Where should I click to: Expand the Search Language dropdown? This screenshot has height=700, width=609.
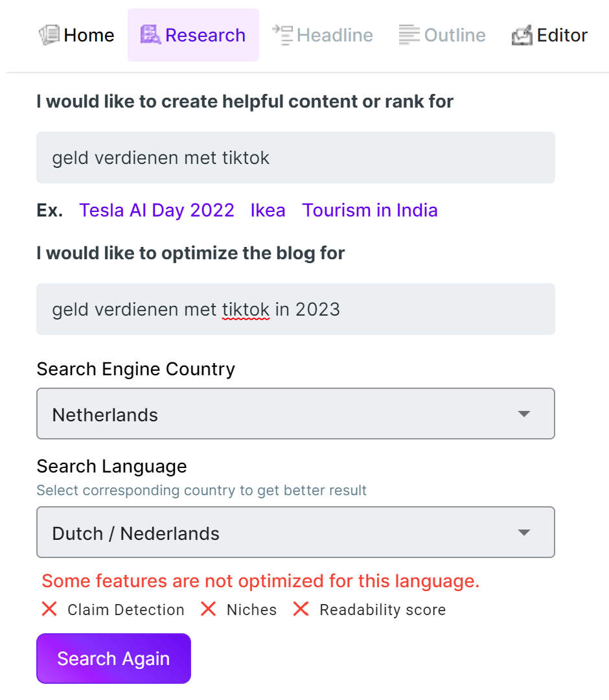click(295, 533)
